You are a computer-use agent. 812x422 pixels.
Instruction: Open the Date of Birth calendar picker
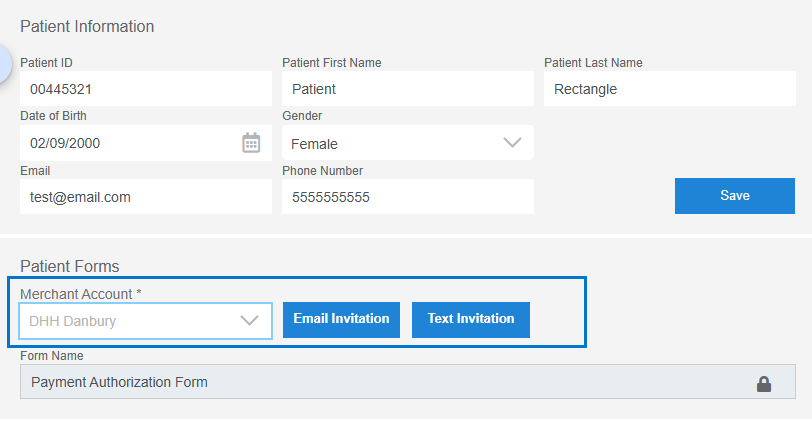(x=251, y=143)
